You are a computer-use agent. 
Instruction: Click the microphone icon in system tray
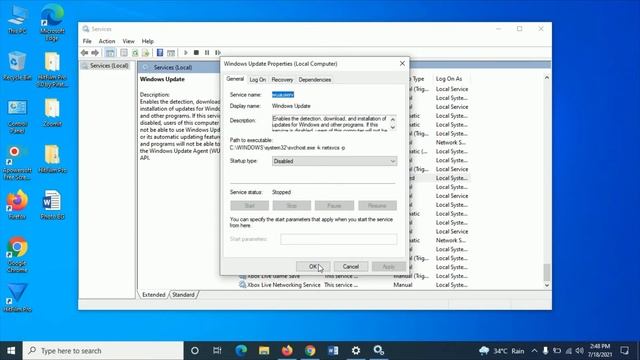(545, 351)
